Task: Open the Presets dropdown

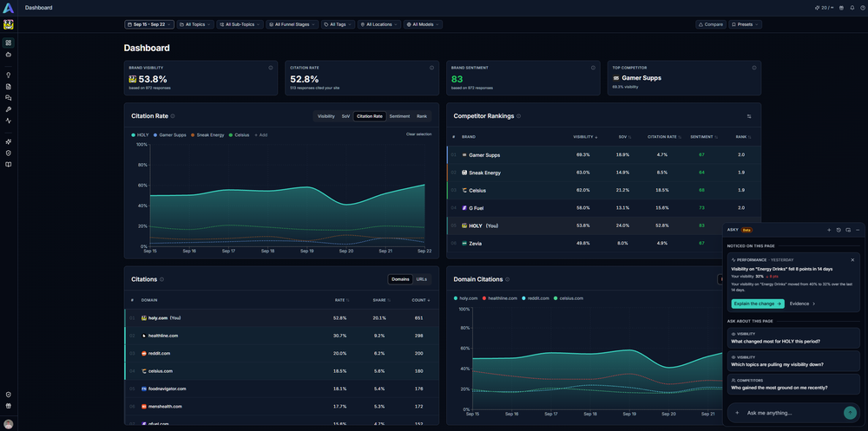Action: 745,24
